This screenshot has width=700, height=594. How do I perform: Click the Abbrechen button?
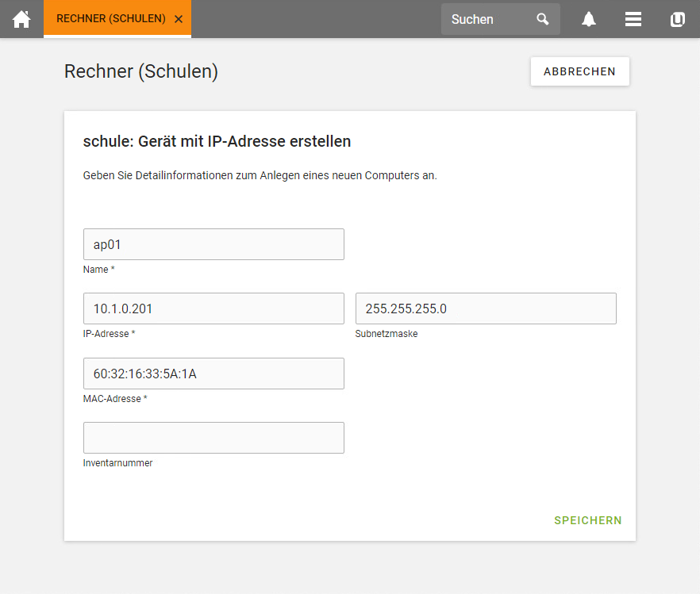[580, 71]
